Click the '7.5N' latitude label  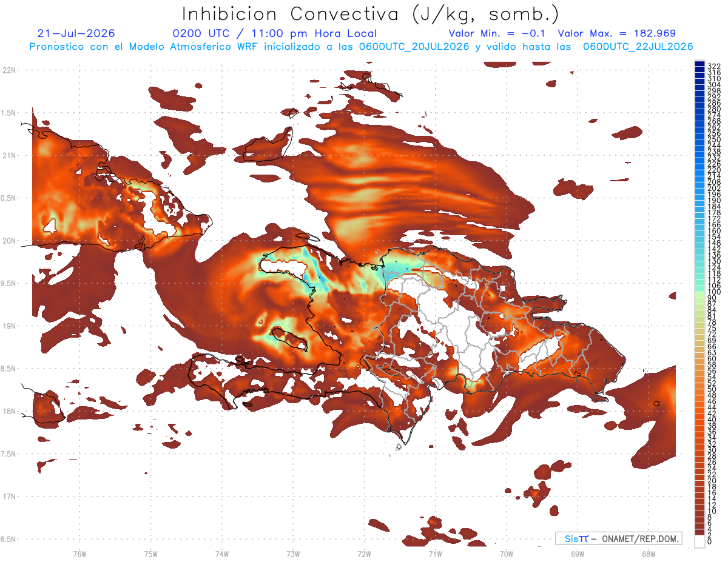(x=8, y=453)
